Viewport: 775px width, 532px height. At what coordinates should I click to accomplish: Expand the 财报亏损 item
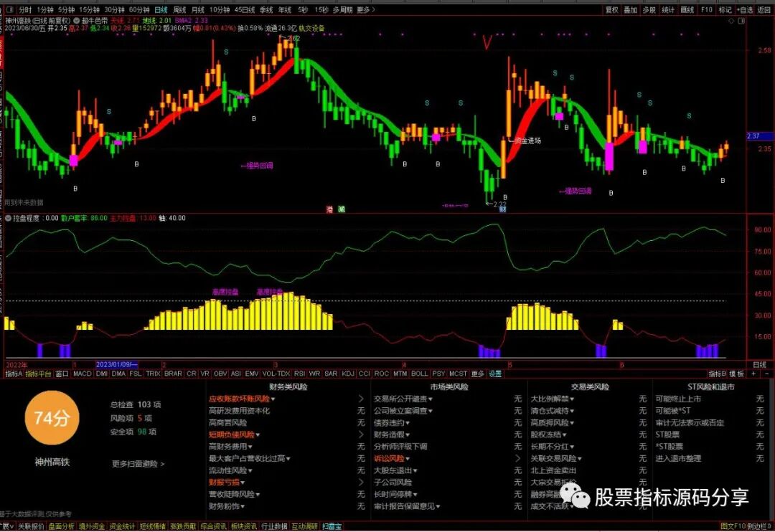tap(227, 482)
